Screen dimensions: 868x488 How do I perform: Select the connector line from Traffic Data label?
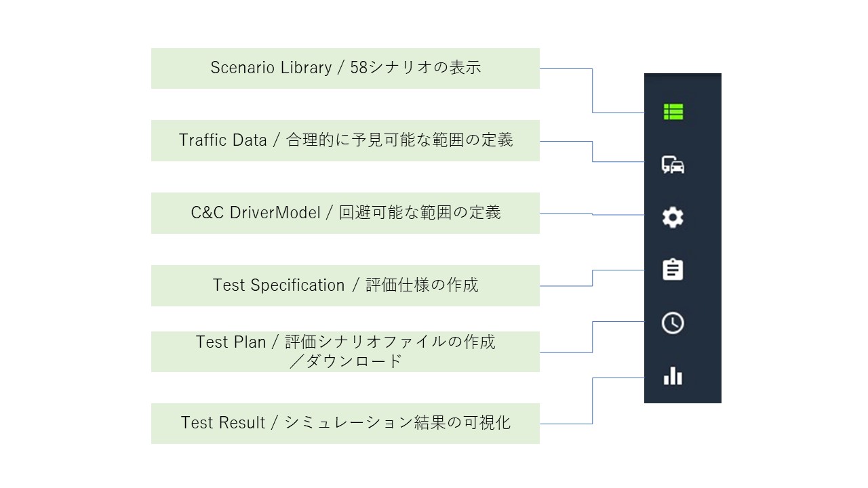(593, 151)
